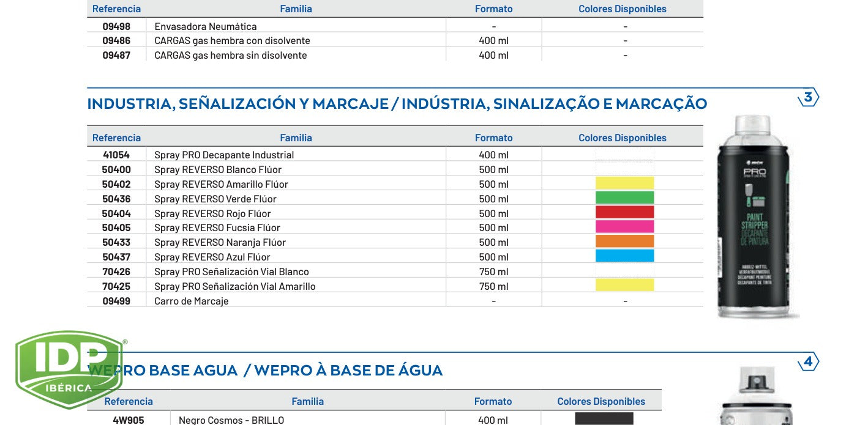Click the heading 'WEPRO BASE AGUA / WEPRO À BASE DE ÁGUA'
Viewport: 868px width, 425px height.
tap(265, 370)
